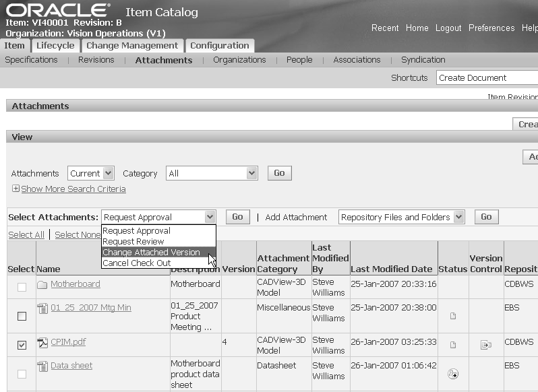Open the People subtab
This screenshot has height=392, width=538.
pyautogui.click(x=299, y=60)
